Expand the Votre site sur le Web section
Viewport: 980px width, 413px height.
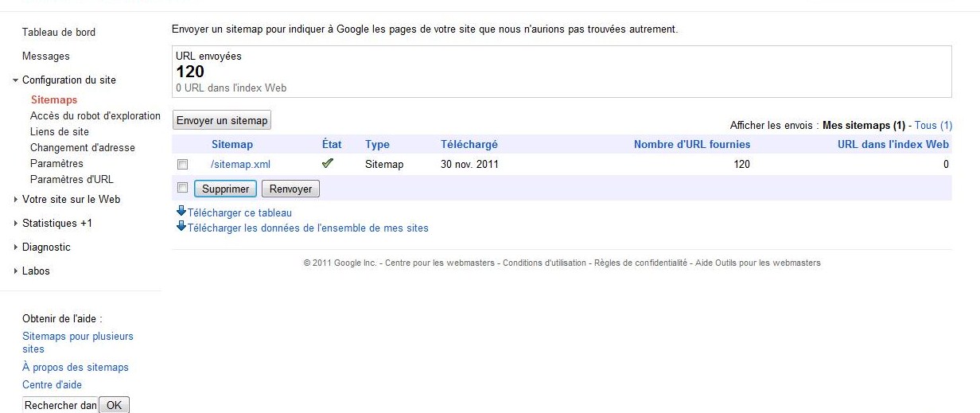click(x=15, y=200)
